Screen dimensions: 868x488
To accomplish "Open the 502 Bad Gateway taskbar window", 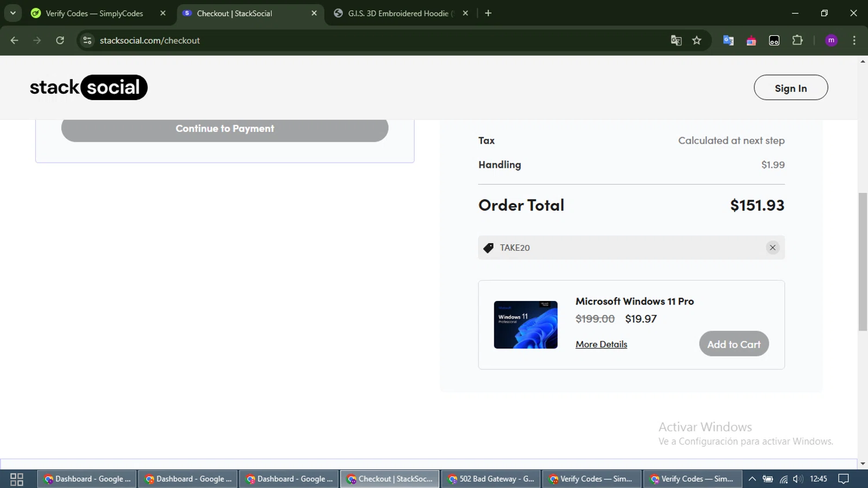I will [x=491, y=479].
